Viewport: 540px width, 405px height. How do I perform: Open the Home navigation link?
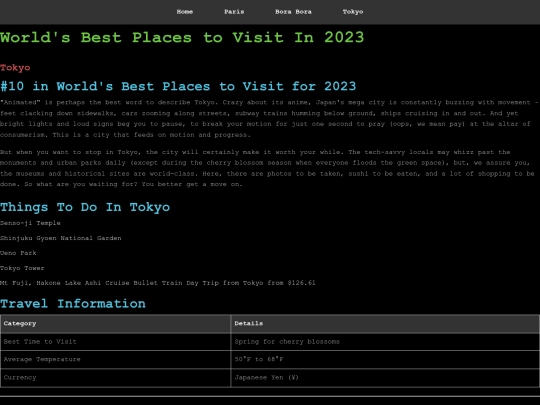[185, 12]
